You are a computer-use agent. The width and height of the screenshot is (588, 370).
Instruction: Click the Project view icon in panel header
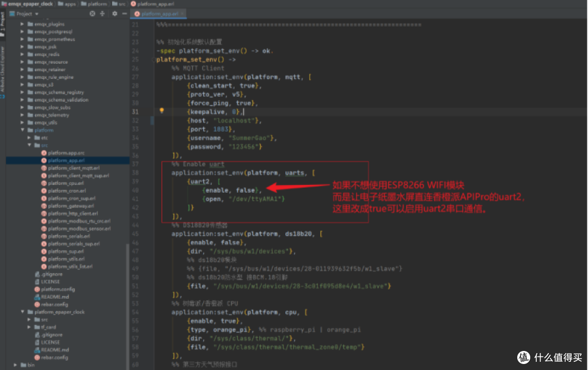coord(12,14)
